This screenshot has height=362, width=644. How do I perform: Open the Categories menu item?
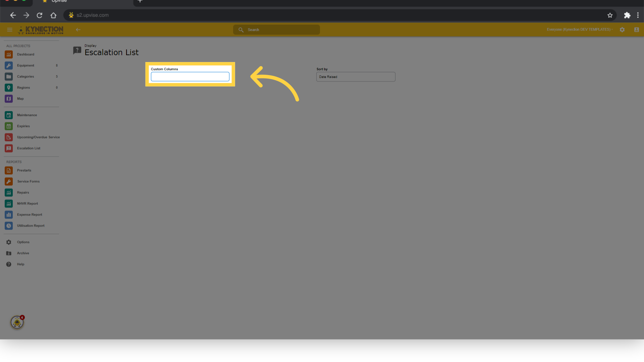25,76
